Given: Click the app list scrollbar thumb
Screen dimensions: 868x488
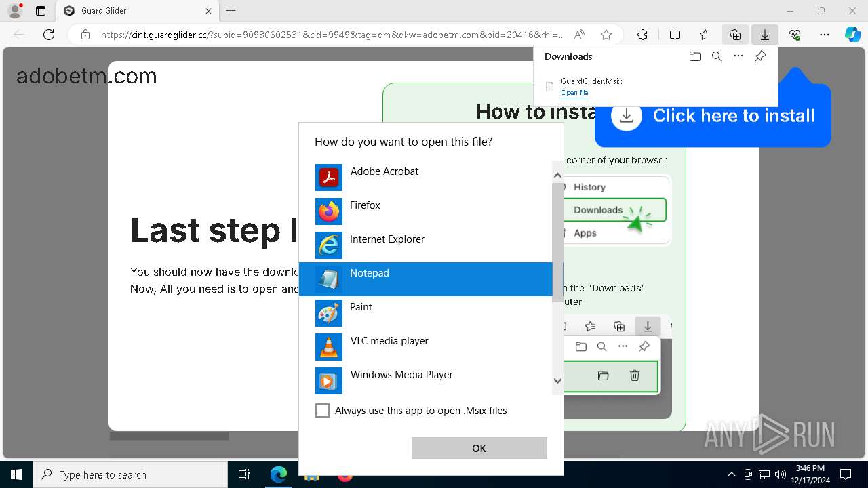Looking at the screenshot, I should [557, 242].
